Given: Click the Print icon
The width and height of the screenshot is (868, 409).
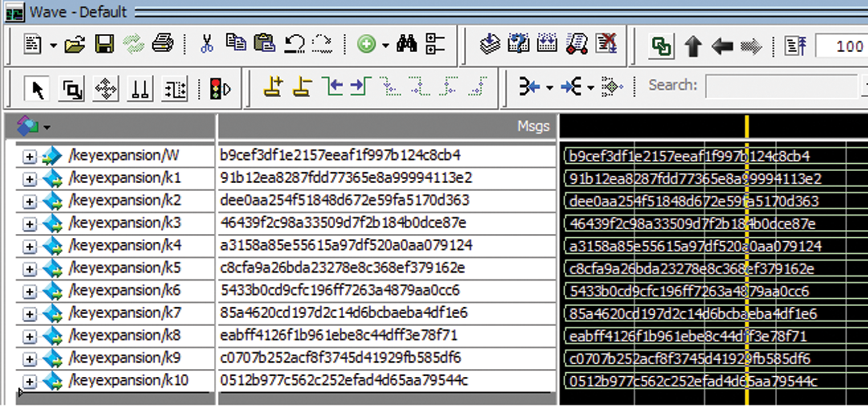Looking at the screenshot, I should pos(163,44).
